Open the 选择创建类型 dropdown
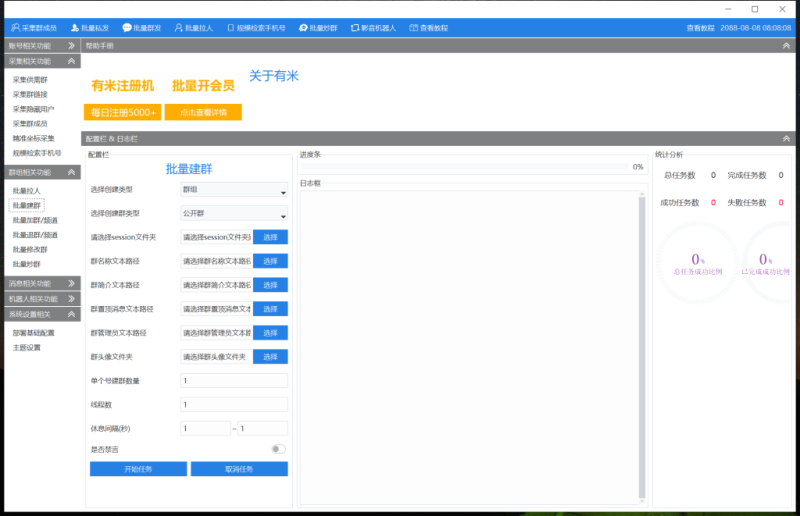The width and height of the screenshot is (800, 516). 234,189
